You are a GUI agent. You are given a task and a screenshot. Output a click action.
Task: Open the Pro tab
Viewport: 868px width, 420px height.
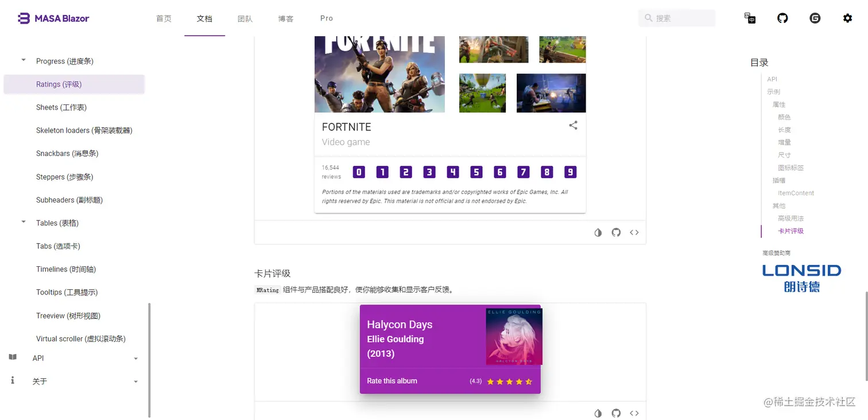pyautogui.click(x=327, y=18)
